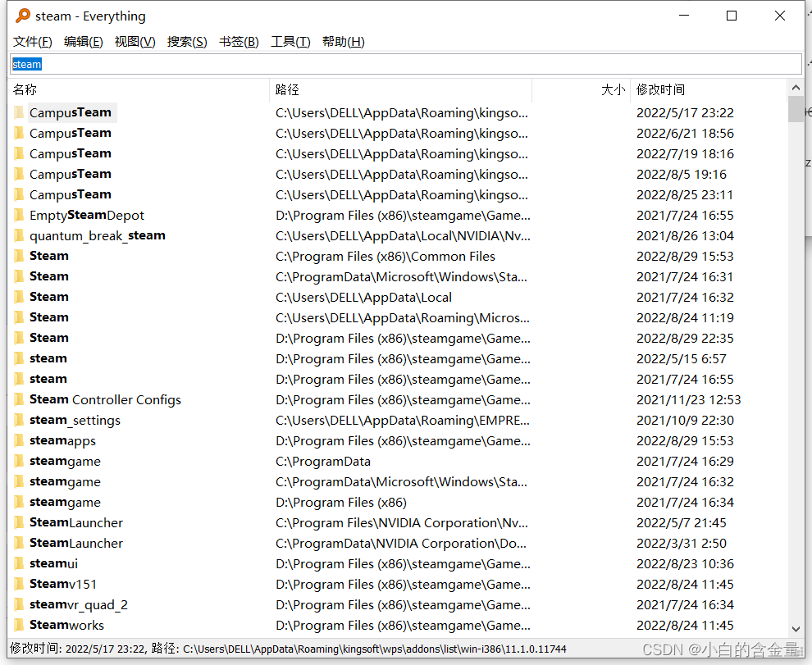Maximize the Everything window
This screenshot has width=812, height=665.
click(732, 16)
